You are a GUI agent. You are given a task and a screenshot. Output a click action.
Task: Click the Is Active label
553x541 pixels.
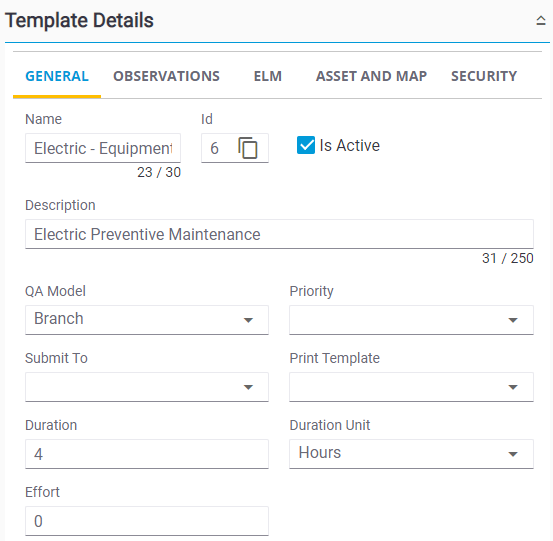pyautogui.click(x=350, y=145)
